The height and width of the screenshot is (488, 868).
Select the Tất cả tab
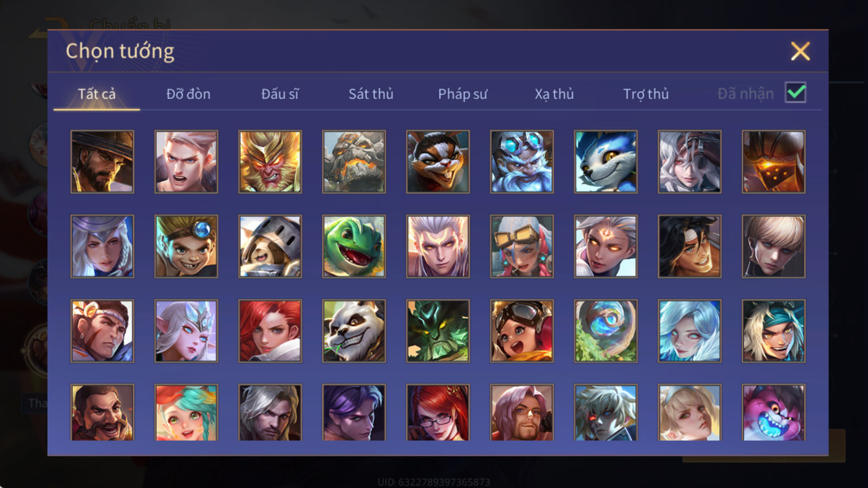coord(97,94)
